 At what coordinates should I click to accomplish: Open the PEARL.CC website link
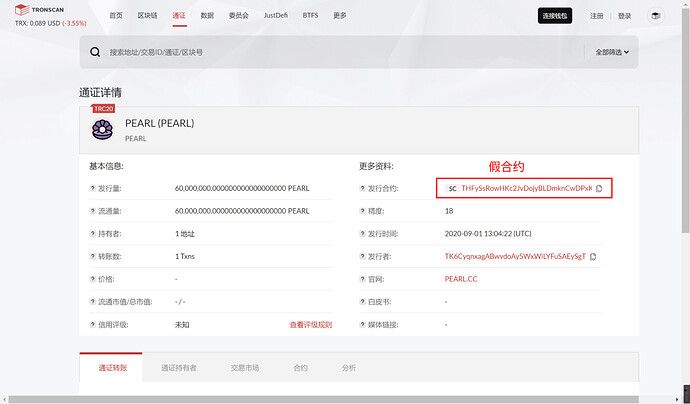tap(461, 279)
